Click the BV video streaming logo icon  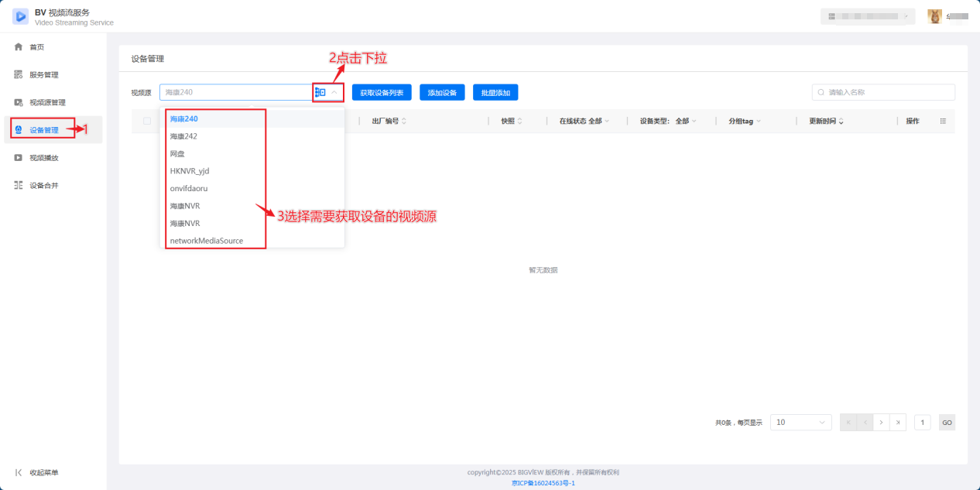coord(20,16)
